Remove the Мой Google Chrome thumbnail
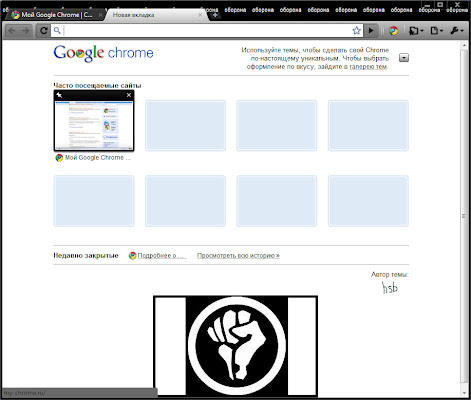The width and height of the screenshot is (471, 400). pos(129,95)
